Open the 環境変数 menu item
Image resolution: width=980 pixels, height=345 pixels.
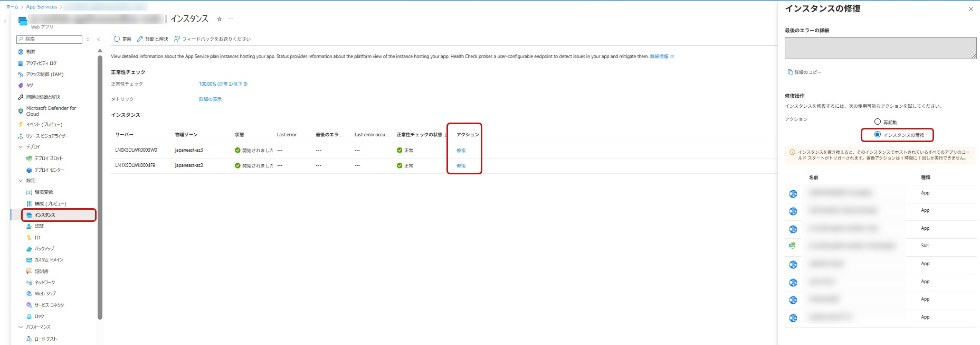tap(44, 192)
